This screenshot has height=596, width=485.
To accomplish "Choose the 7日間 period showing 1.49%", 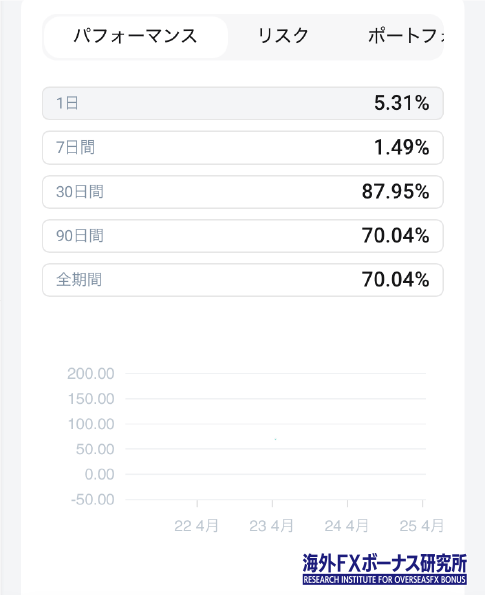I will click(x=242, y=147).
